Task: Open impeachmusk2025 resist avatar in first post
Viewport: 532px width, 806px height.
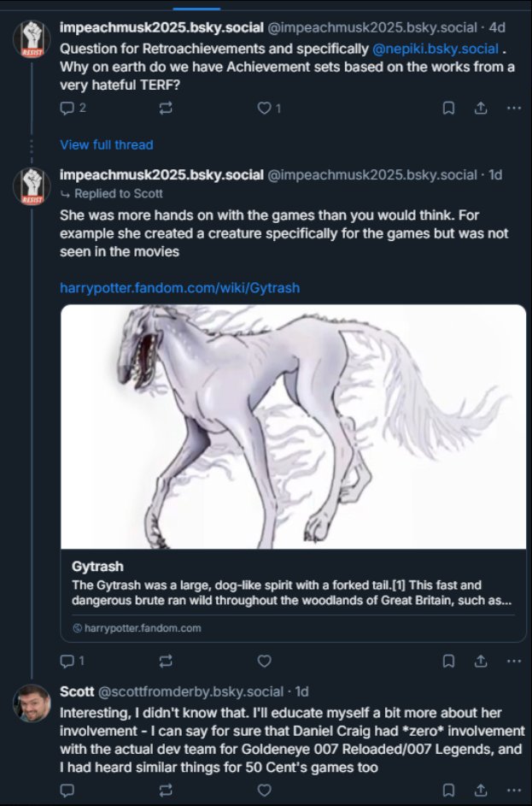Action: [32, 39]
